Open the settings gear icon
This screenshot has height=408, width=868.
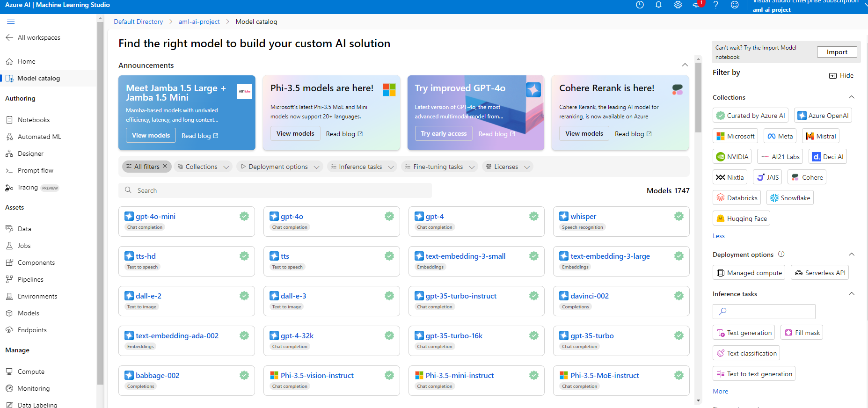(x=678, y=5)
